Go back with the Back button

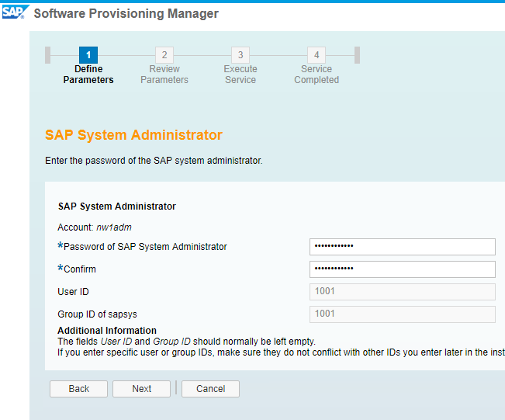[x=78, y=389]
